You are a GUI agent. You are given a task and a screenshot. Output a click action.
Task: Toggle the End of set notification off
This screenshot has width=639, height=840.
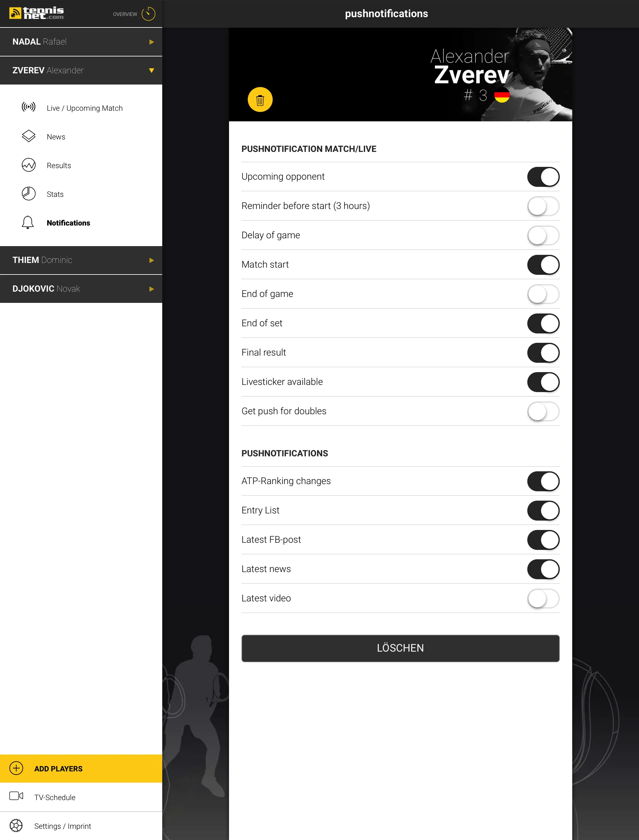(x=543, y=323)
